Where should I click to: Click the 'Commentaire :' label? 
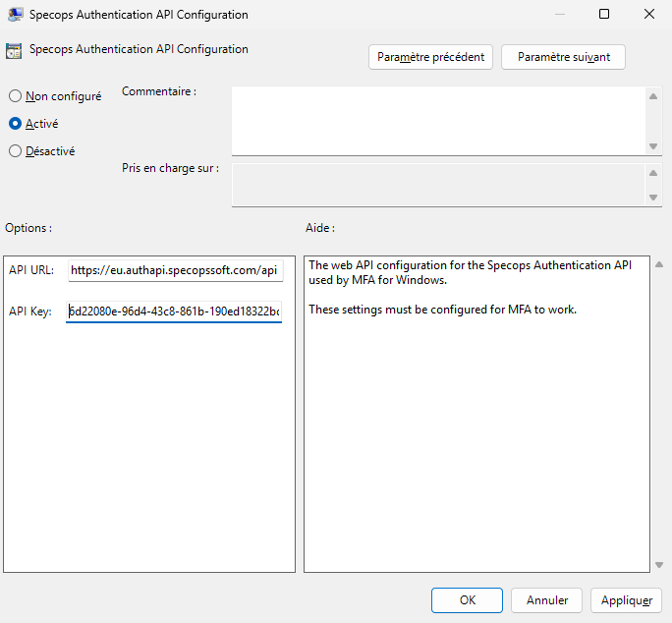[159, 91]
